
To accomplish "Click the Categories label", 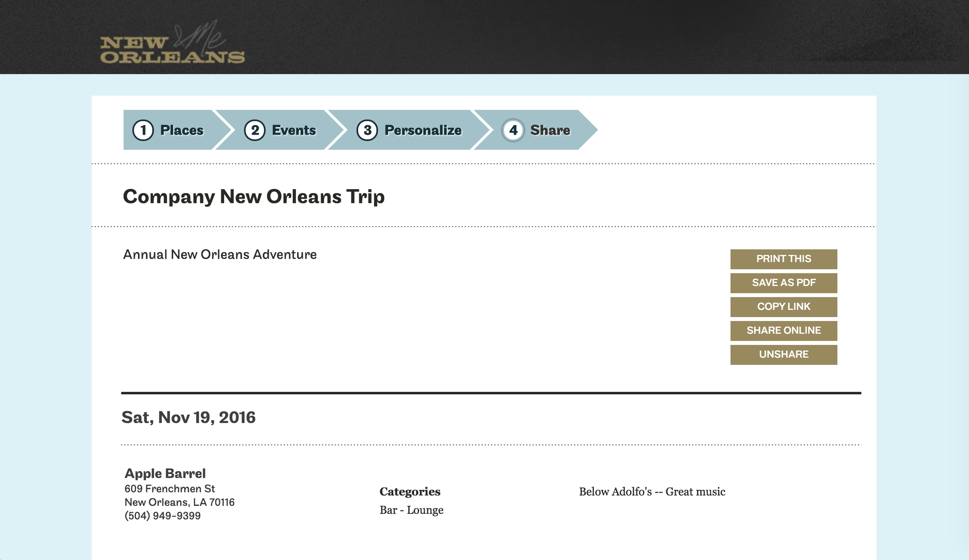I will (410, 491).
